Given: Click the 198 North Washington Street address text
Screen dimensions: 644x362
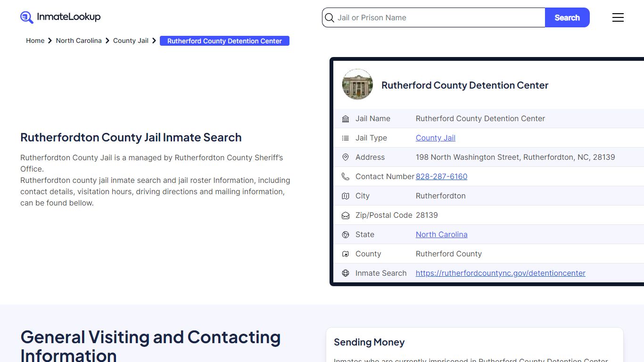Looking at the screenshot, I should coord(515,157).
